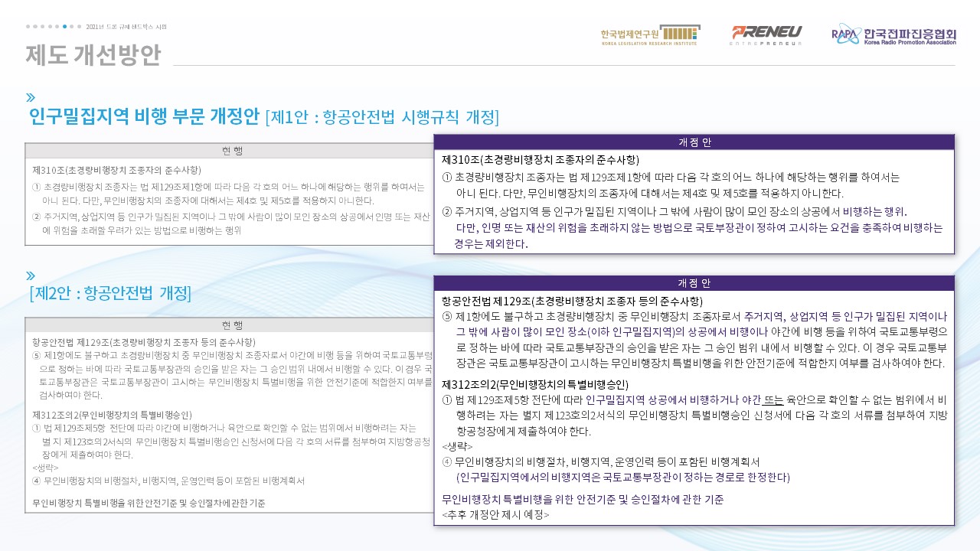Click the last line '무인비행장치 특별비행을 위한...기준' in the 현행 box
This screenshot has height=551, width=980.
[149, 503]
